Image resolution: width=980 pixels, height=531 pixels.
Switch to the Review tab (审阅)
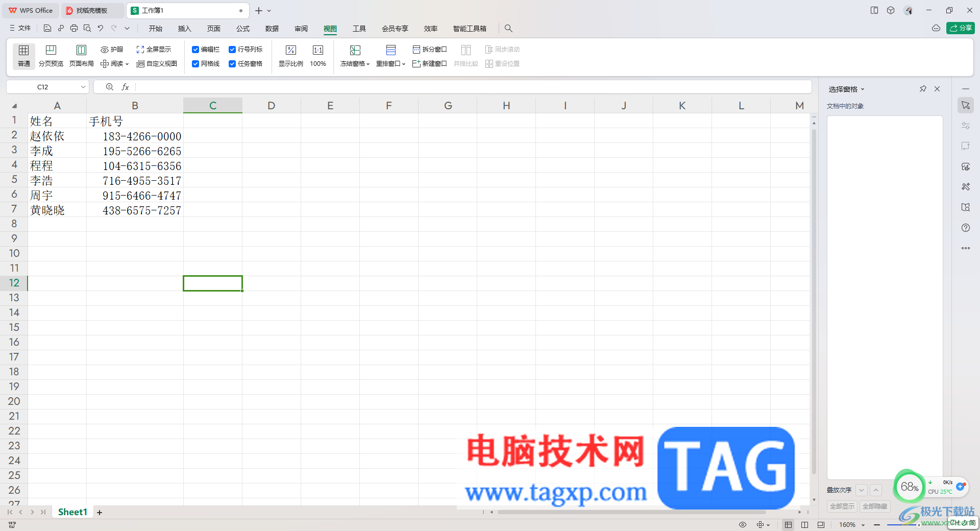click(x=301, y=29)
